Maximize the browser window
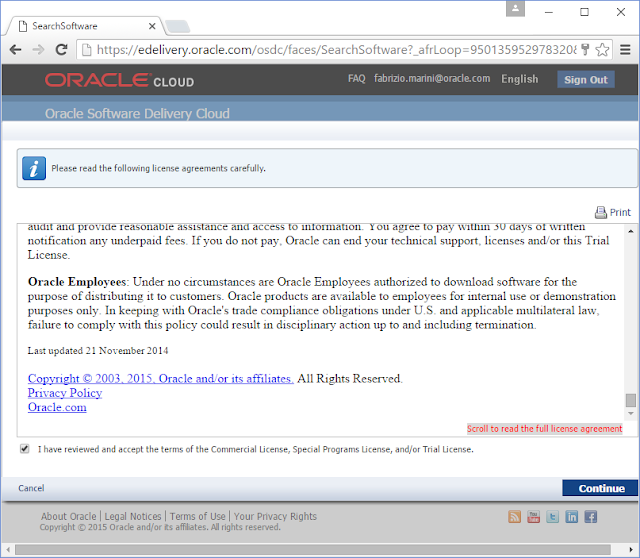The height and width of the screenshot is (558, 640). pos(584,12)
